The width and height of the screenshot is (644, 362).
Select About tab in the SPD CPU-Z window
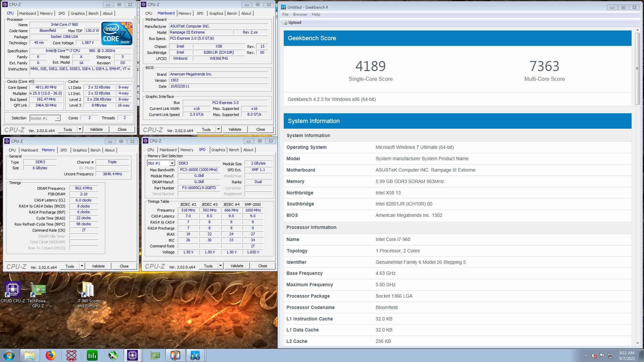point(248,150)
